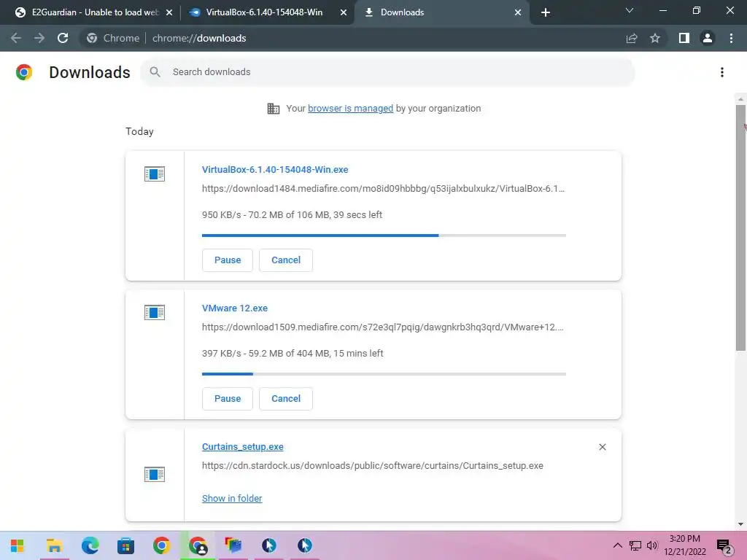Screen dimensions: 747x560
Task: Click the VirtualBox-6.1.40-154048-Win.exe file name
Action: point(275,169)
